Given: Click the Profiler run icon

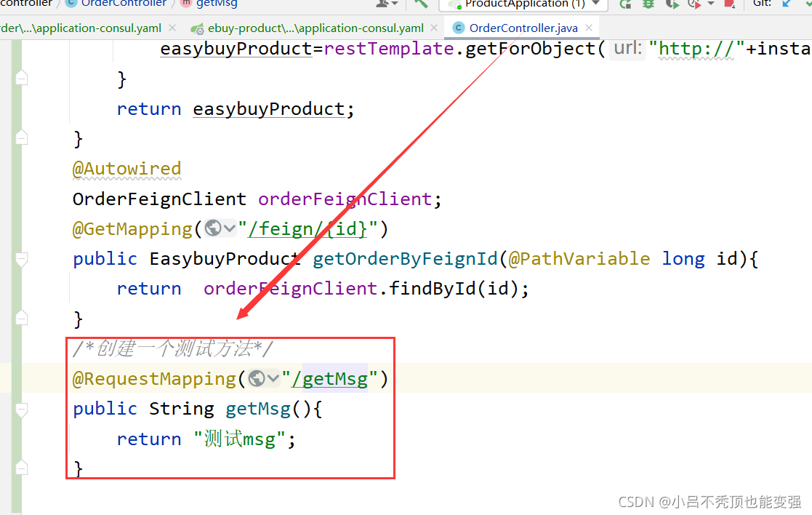Looking at the screenshot, I should 694,4.
